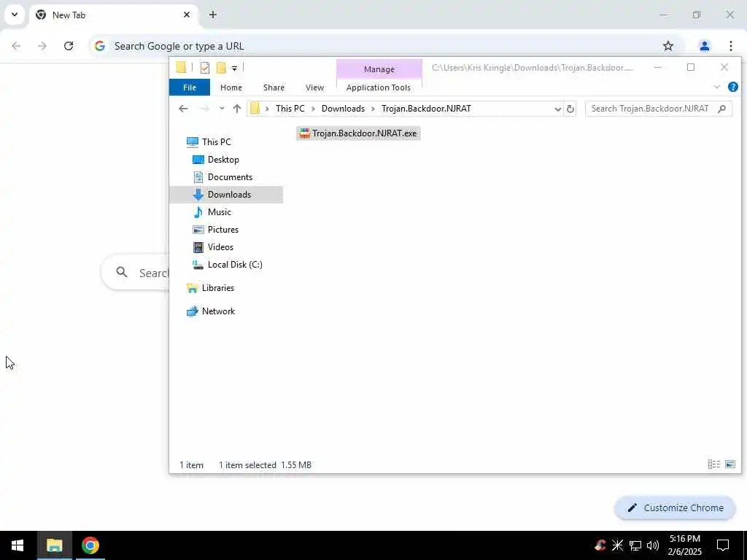747x560 pixels.
Task: Open the View ribbon tab
Action: click(314, 87)
